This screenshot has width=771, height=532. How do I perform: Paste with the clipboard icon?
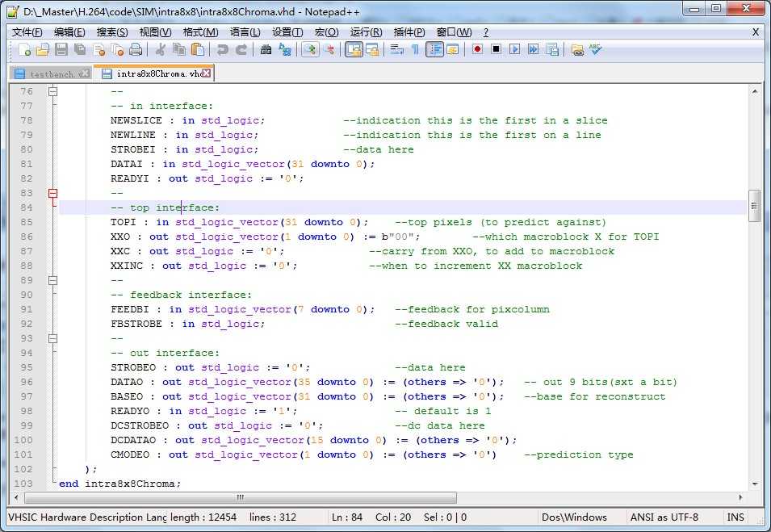(x=197, y=49)
